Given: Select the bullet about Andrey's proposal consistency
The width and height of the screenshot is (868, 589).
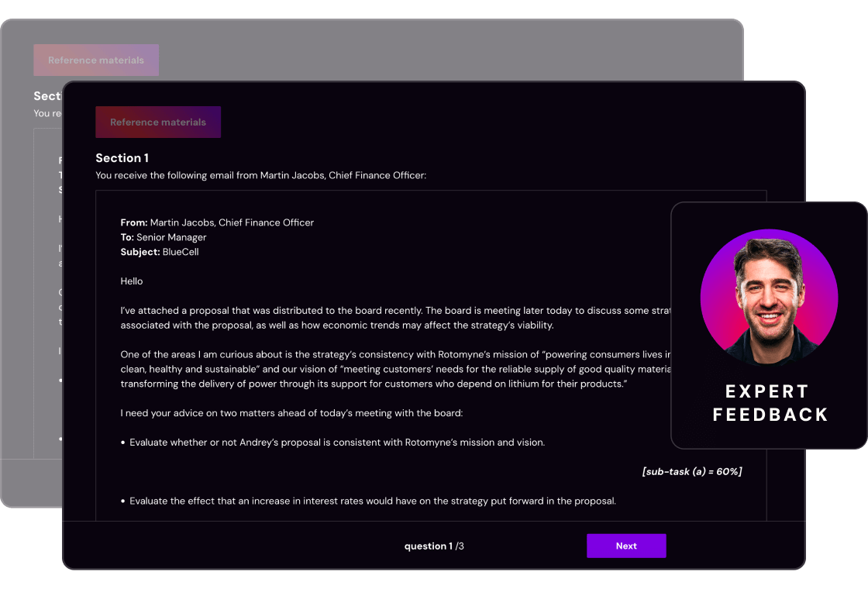Looking at the screenshot, I should (x=336, y=443).
